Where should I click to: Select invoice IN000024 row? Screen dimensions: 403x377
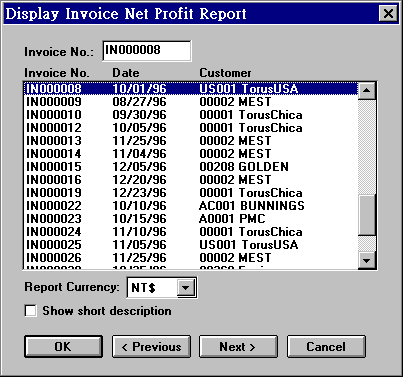click(x=191, y=232)
